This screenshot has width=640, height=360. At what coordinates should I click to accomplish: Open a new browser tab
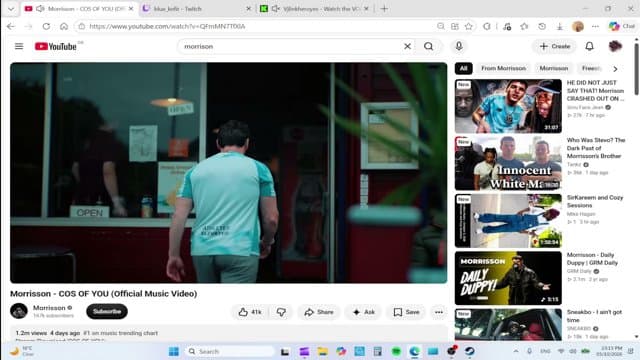coord(384,9)
